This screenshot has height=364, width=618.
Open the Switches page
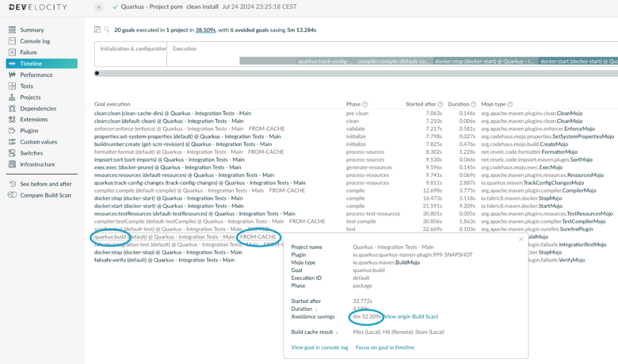tap(31, 153)
